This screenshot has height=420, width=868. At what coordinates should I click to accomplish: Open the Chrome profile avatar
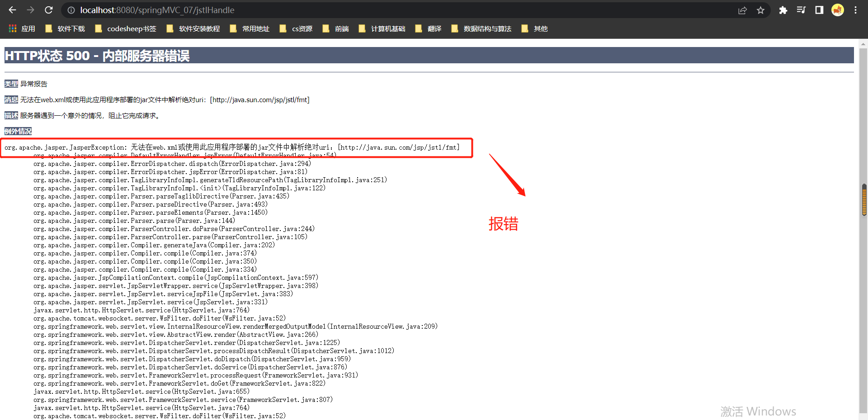tap(838, 10)
